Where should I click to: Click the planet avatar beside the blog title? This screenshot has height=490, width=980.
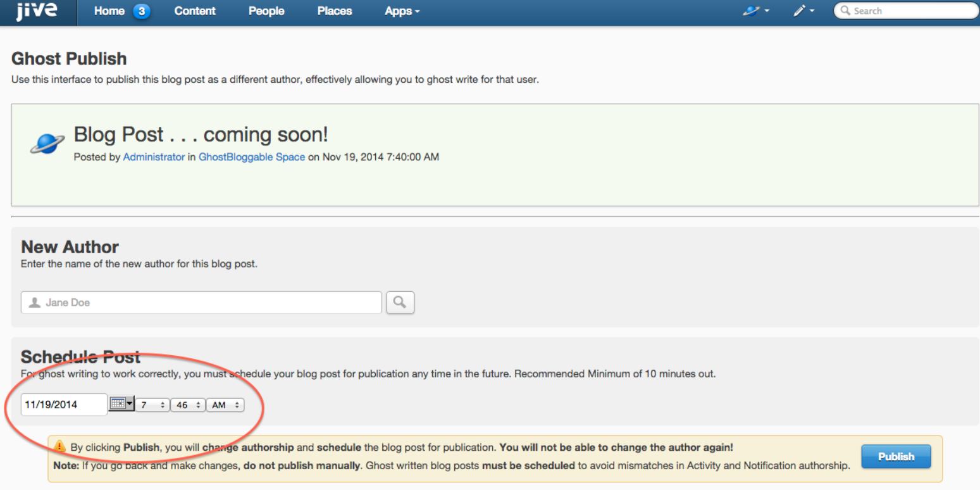pos(47,142)
